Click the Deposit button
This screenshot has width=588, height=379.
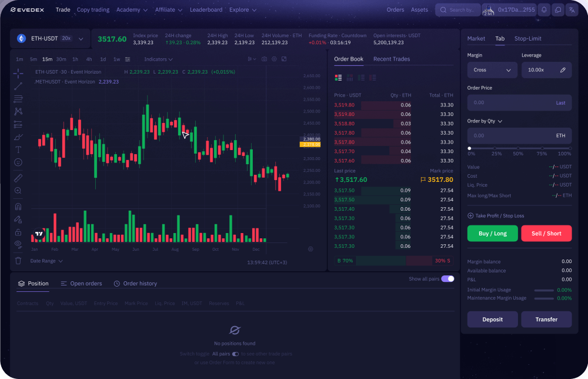tap(492, 319)
